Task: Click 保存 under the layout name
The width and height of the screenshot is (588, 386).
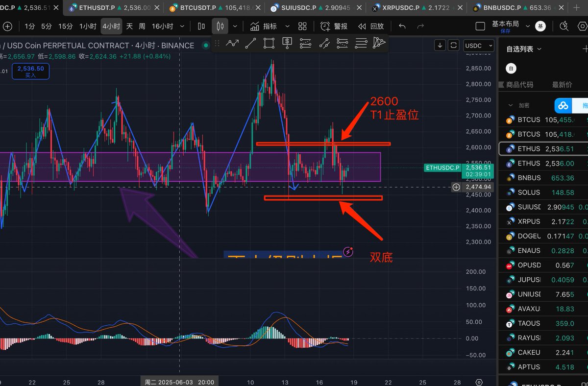Action: pyautogui.click(x=505, y=31)
